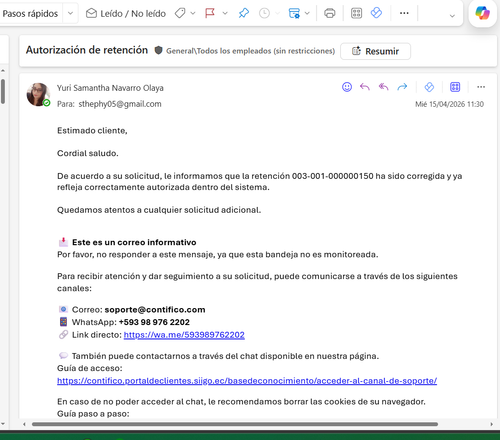This screenshot has width=500, height=440.
Task: Reply all using the double arrow icon
Action: point(384,87)
